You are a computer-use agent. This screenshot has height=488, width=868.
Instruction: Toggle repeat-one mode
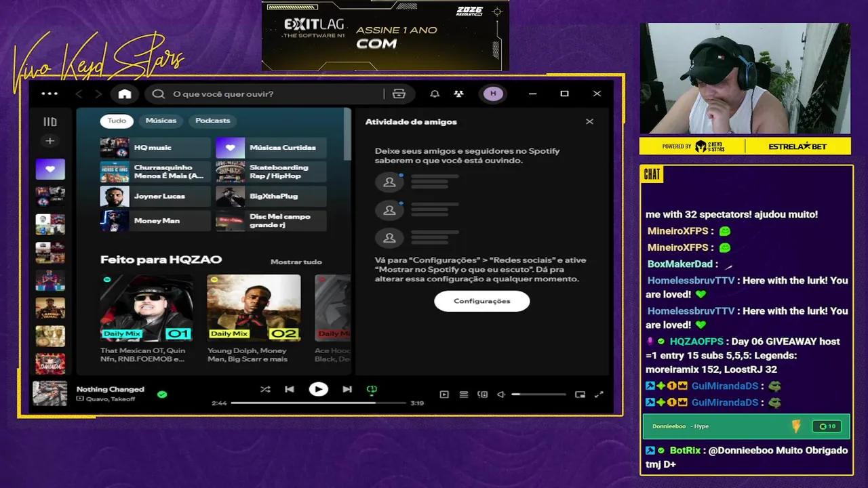click(372, 389)
